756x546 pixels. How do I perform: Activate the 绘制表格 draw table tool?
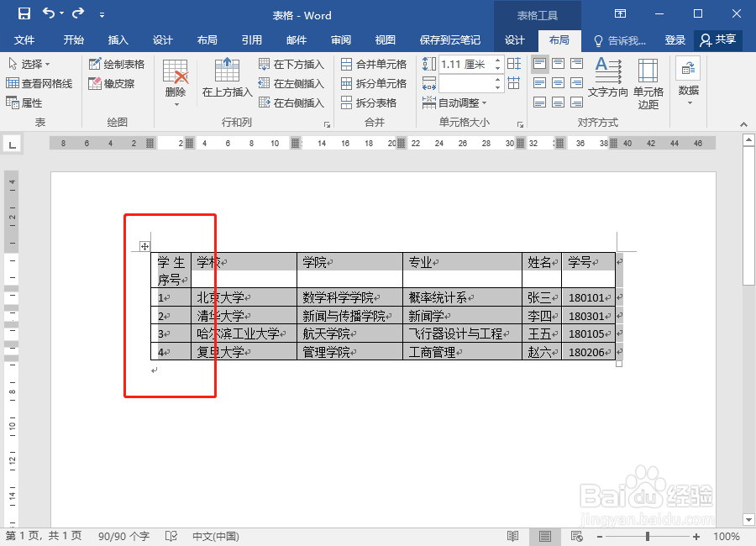click(x=117, y=64)
